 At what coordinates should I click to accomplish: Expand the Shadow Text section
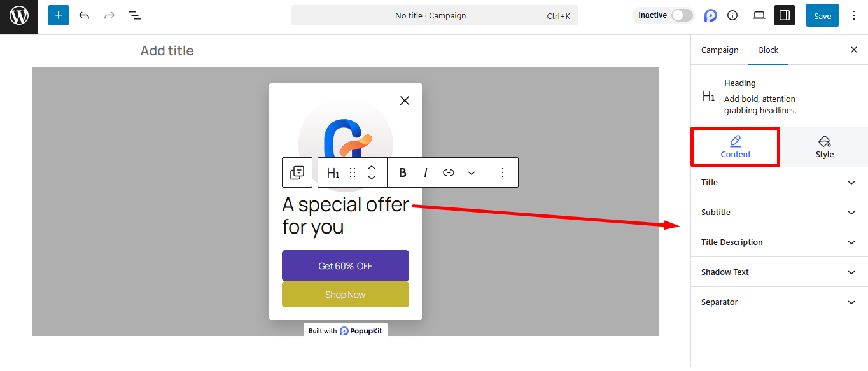[x=779, y=272]
